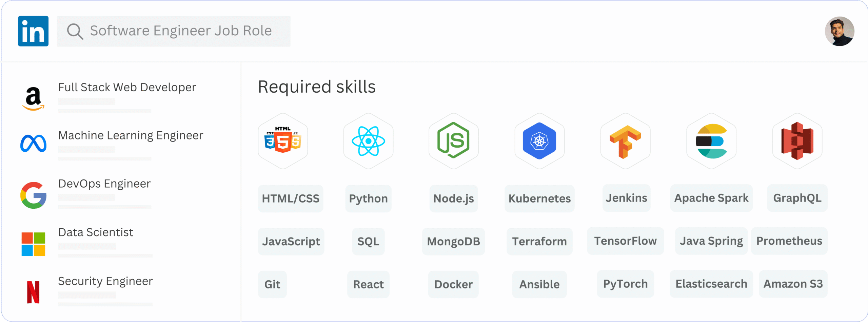Select the Node.js hexagon icon
This screenshot has height=322, width=868.
tap(454, 141)
